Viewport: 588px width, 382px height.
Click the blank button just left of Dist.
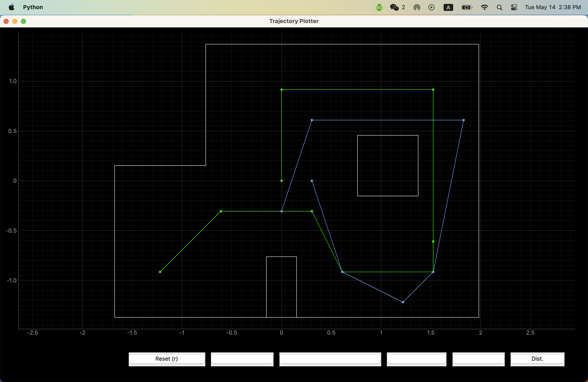(478, 359)
